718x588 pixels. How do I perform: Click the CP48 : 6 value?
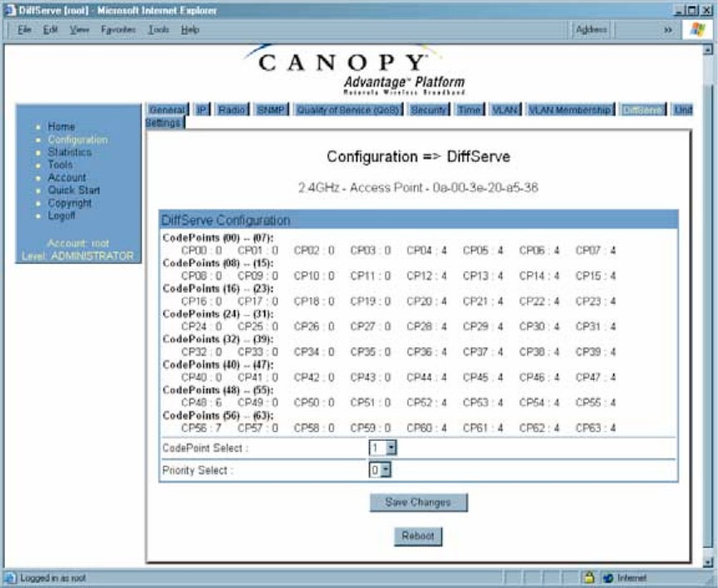tap(201, 402)
